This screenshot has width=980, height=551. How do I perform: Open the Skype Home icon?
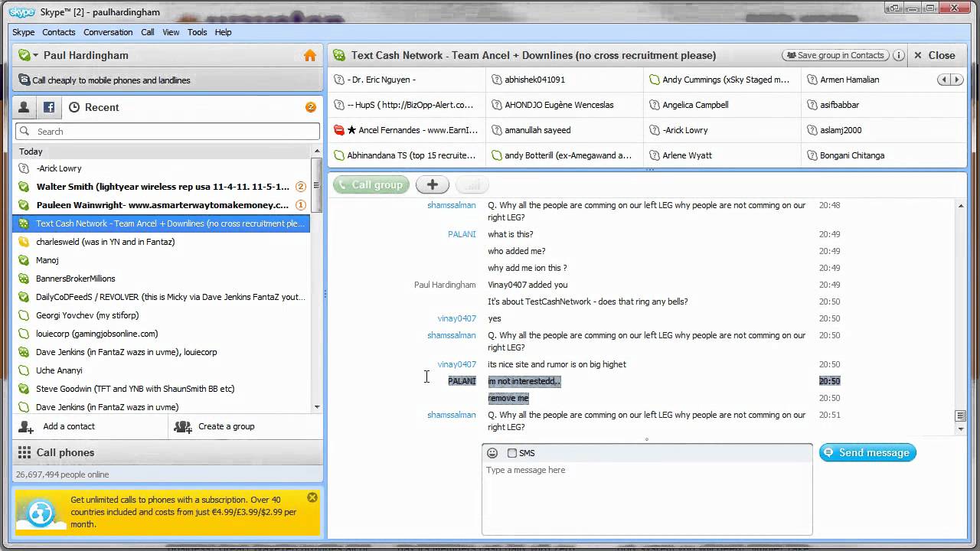pos(310,55)
